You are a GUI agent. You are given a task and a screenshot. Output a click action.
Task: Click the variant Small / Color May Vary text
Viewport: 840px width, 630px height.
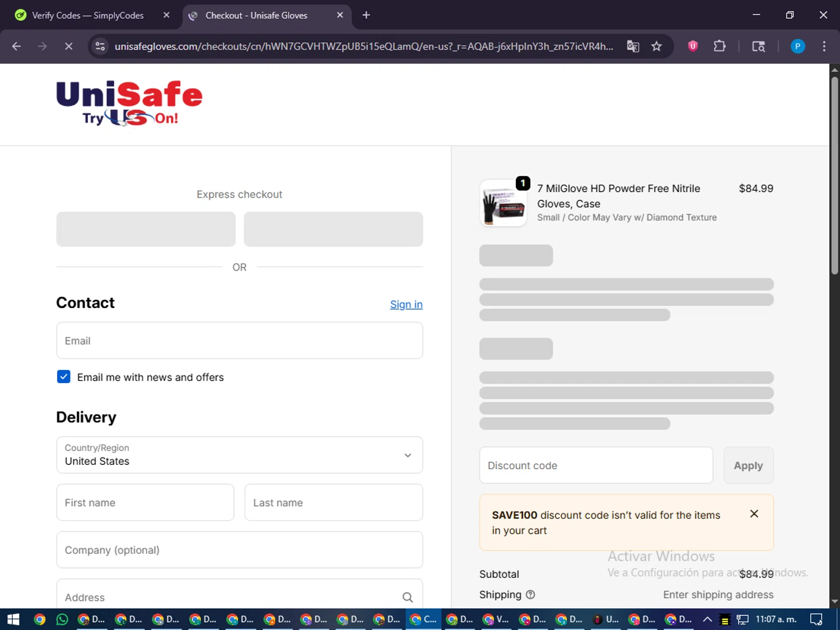pos(627,217)
